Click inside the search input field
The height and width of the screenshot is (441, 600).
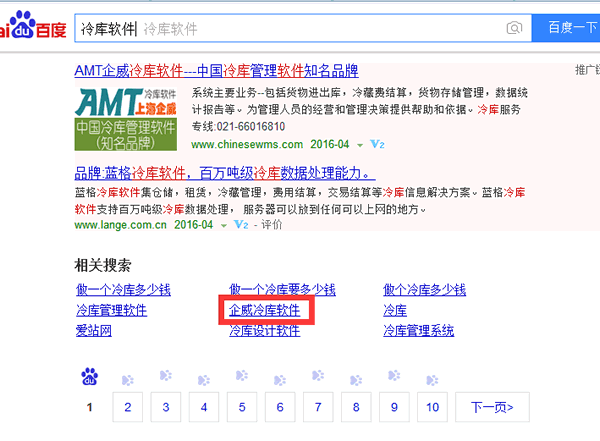point(320,28)
